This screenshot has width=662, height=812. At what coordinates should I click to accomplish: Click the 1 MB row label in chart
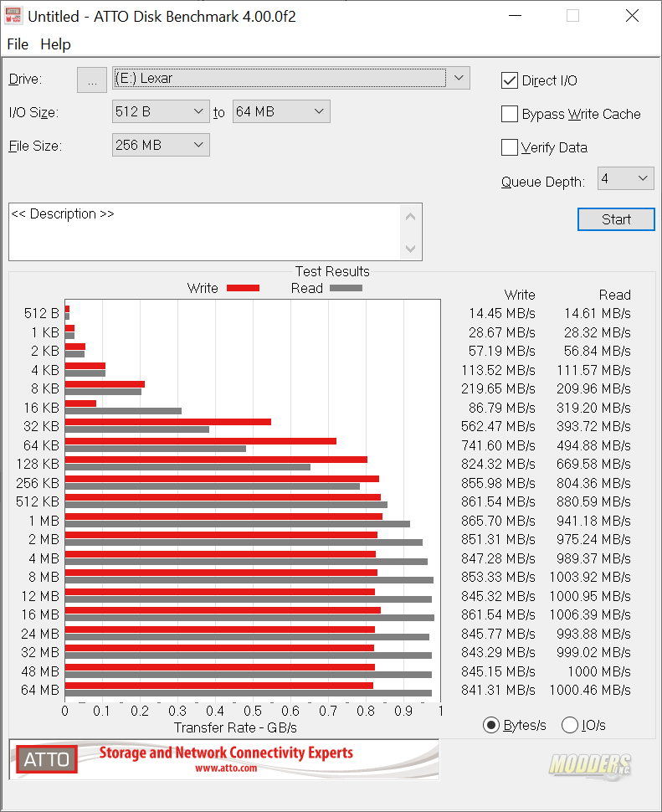pyautogui.click(x=44, y=521)
